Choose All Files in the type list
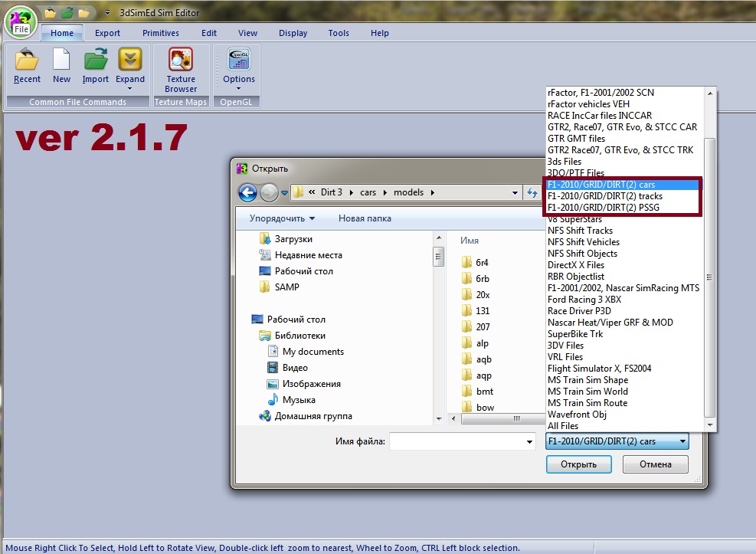This screenshot has width=756, height=554. pyautogui.click(x=563, y=426)
